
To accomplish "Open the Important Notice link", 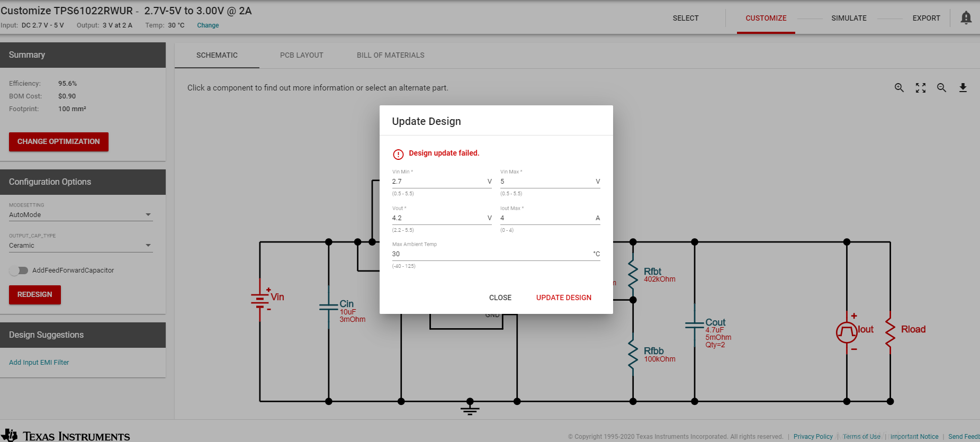I will click(x=914, y=437).
